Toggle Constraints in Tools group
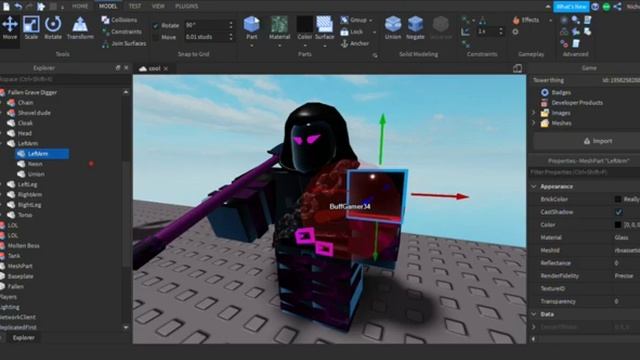This screenshot has width=640, height=360. click(122, 31)
